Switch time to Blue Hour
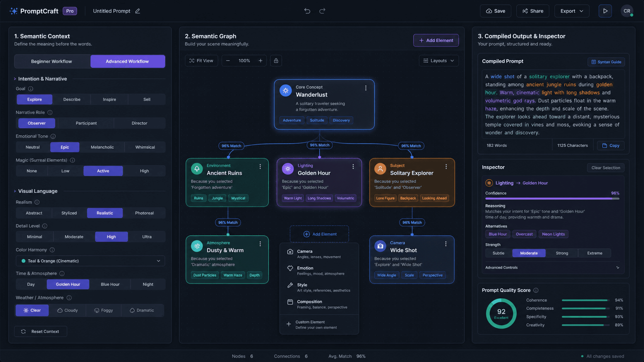Screen dimensions: 644x362 click(x=110, y=284)
